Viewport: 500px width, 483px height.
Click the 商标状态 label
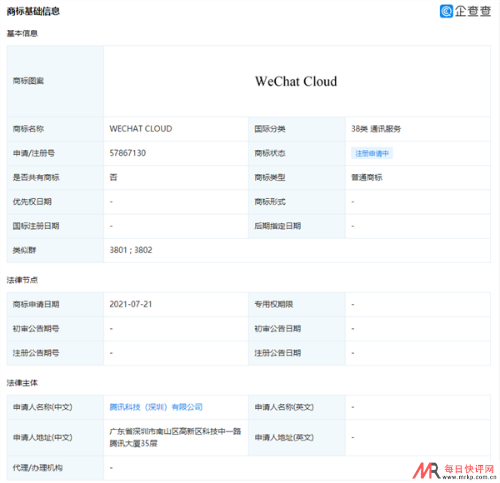point(270,153)
